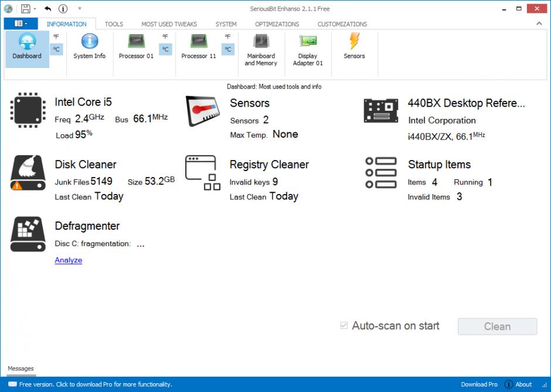Switch to the CUSTOMIZATIONS tab

pos(342,24)
